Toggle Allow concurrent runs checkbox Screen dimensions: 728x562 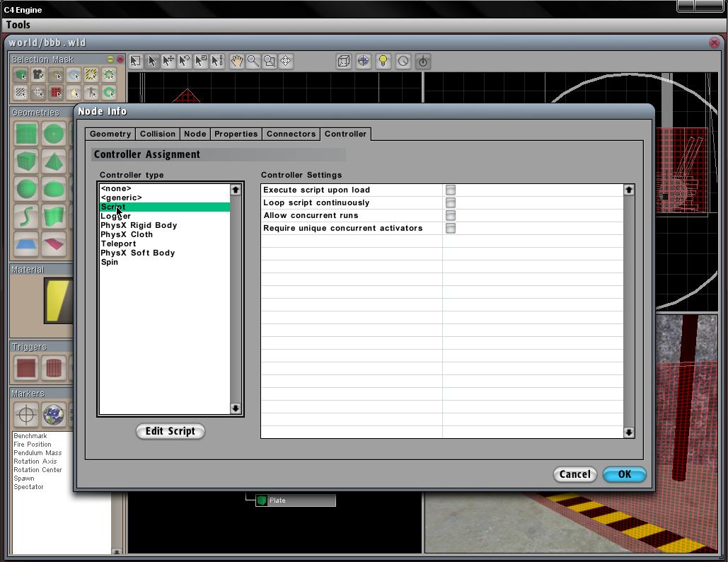451,215
